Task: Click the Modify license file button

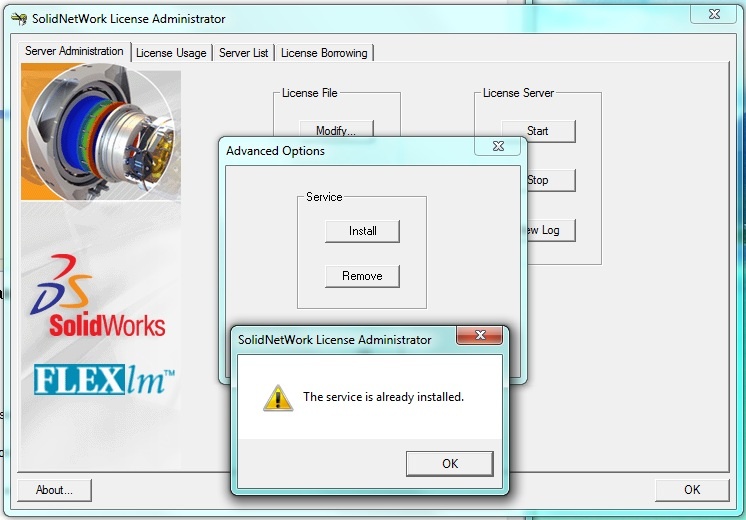Action: coord(336,129)
